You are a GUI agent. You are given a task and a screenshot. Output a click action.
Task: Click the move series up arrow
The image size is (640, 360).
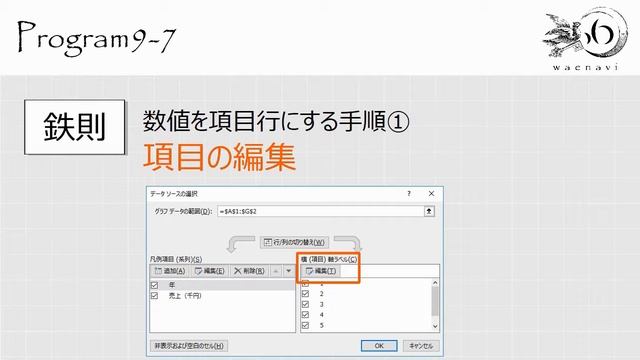[276, 271]
